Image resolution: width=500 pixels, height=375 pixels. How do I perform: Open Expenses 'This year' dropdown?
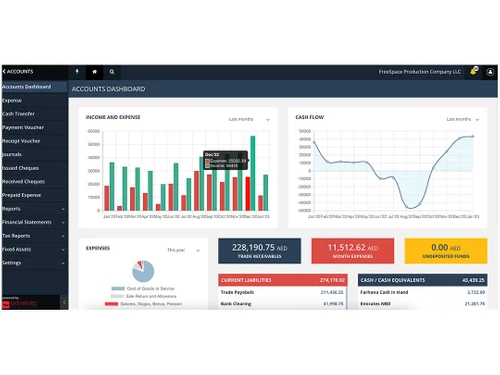(x=183, y=250)
